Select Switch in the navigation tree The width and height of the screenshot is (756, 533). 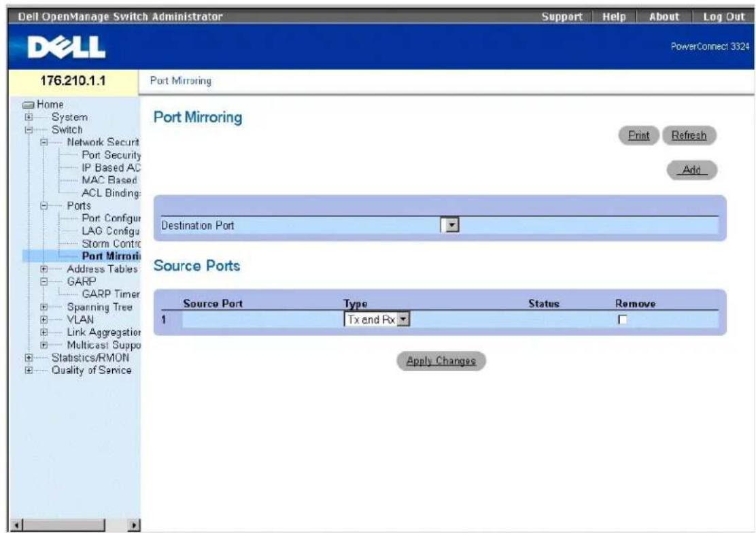tap(67, 130)
